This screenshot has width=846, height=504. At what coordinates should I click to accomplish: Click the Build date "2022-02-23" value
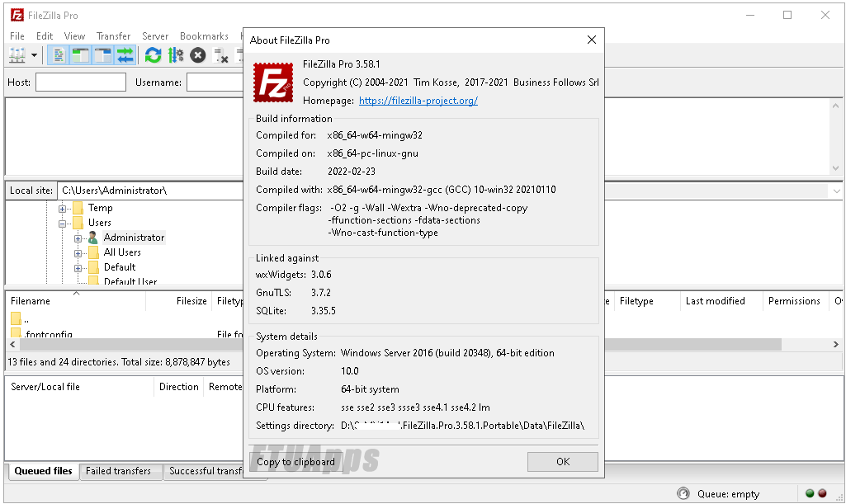(352, 172)
